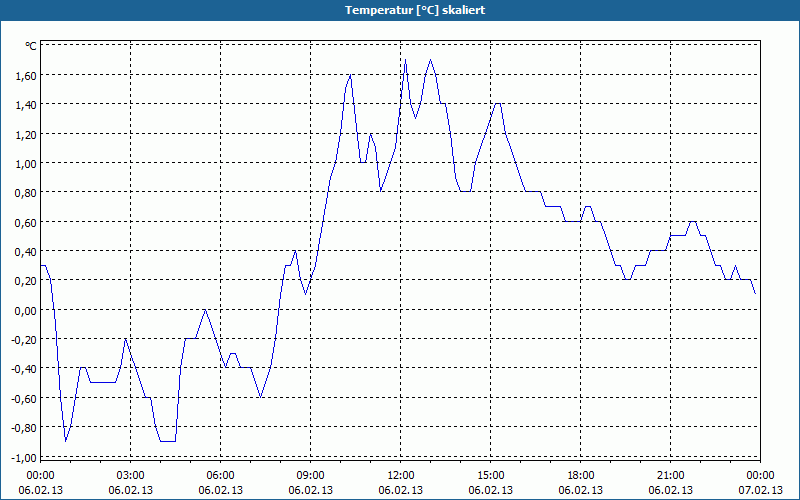Select the 1,60 y-axis value
The height and width of the screenshot is (500, 800).
point(27,76)
